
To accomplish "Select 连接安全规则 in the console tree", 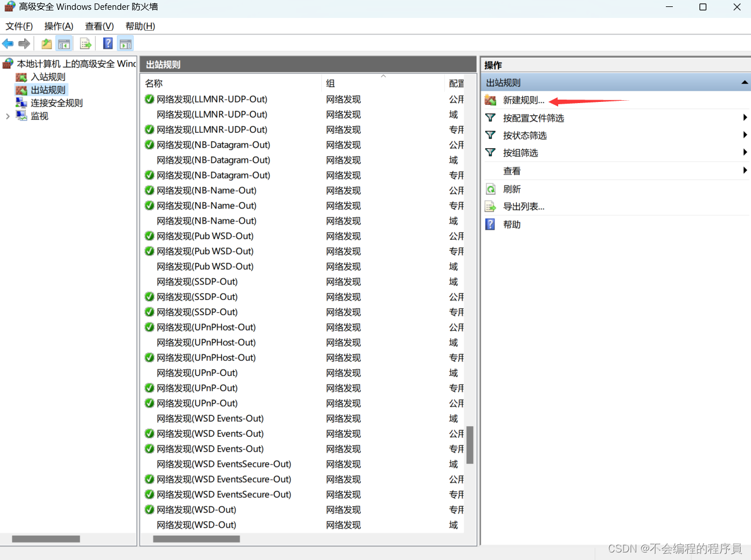I will click(x=57, y=103).
